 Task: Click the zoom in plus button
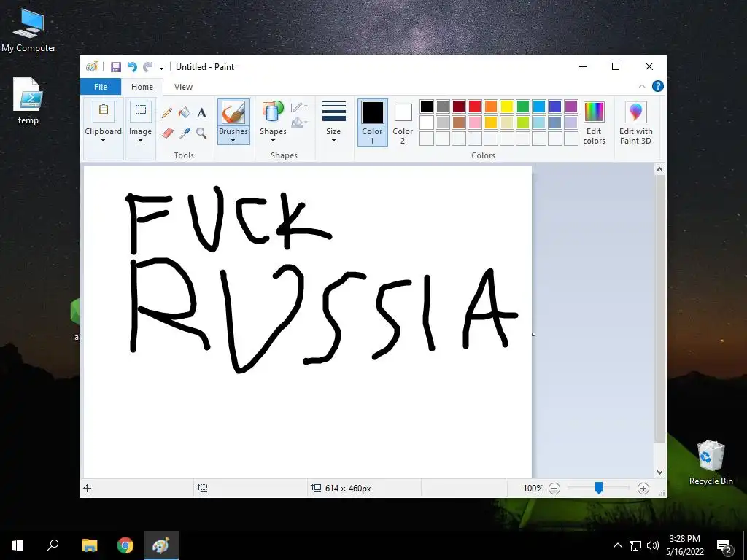tap(643, 488)
